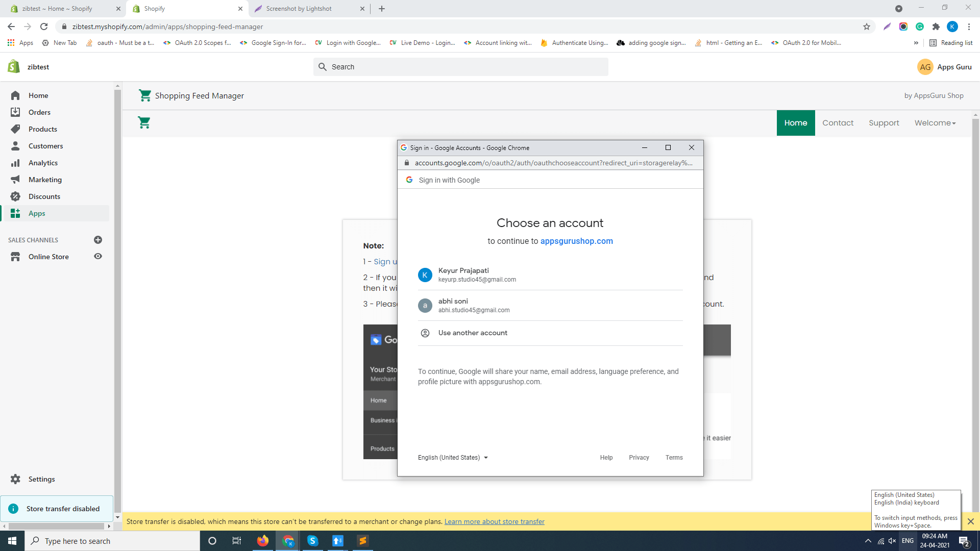Click the Settings gear icon
This screenshot has width=980, height=551.
tap(15, 479)
